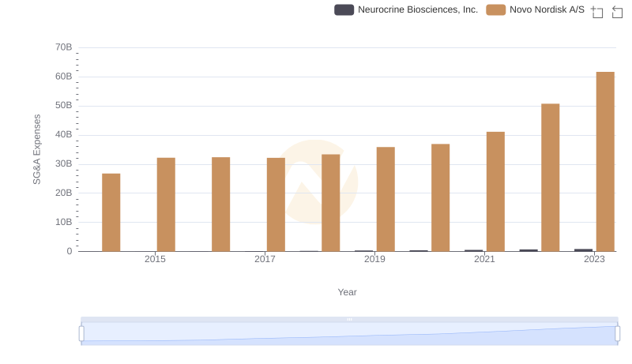This screenshot has width=632, height=364.
Task: Click the 20B y-axis label
Action: click(64, 193)
